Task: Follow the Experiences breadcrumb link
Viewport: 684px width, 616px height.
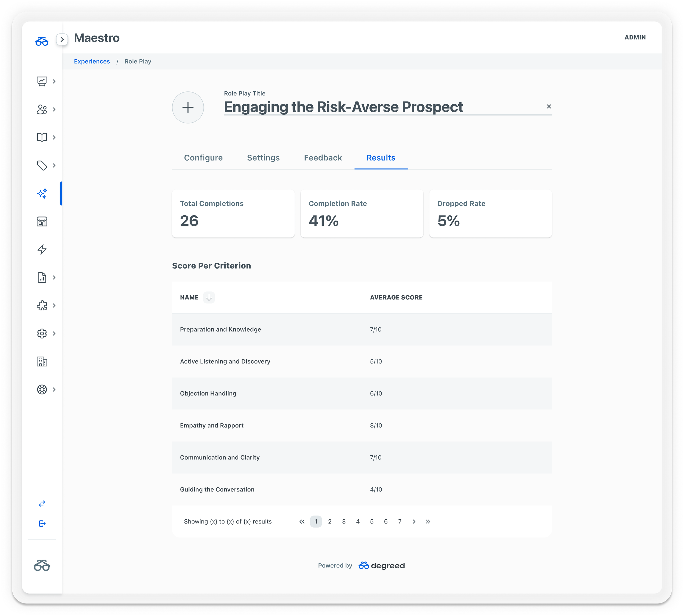Action: (x=92, y=61)
